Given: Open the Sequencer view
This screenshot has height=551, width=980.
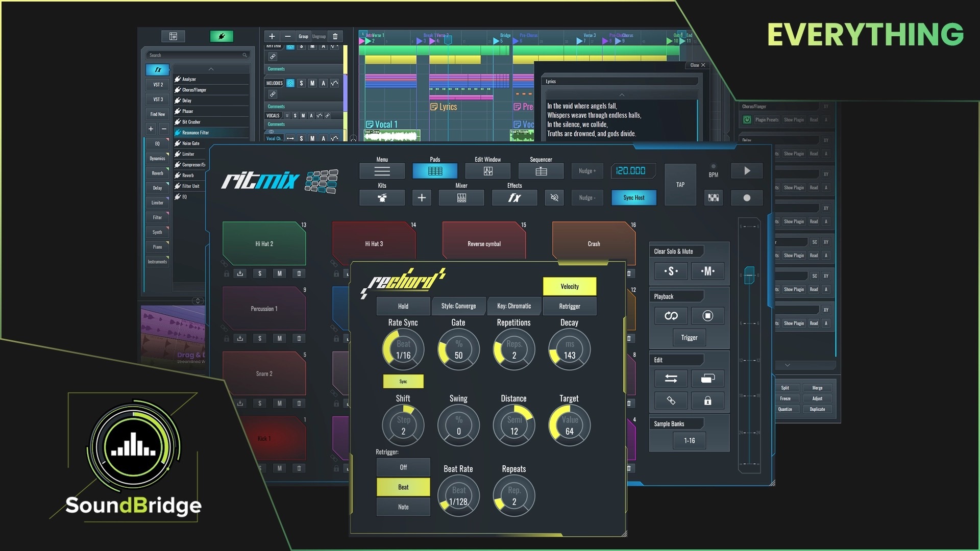Looking at the screenshot, I should click(541, 171).
